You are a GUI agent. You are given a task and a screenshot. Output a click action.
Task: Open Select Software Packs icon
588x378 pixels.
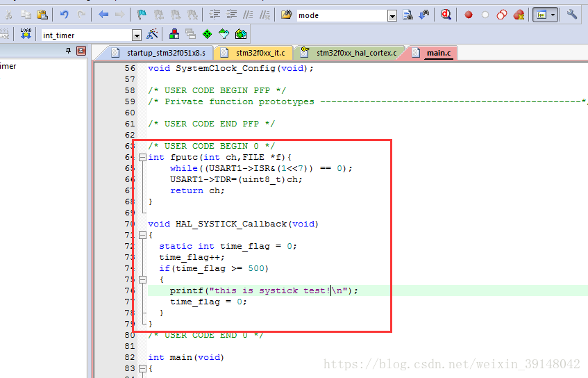[224, 34]
